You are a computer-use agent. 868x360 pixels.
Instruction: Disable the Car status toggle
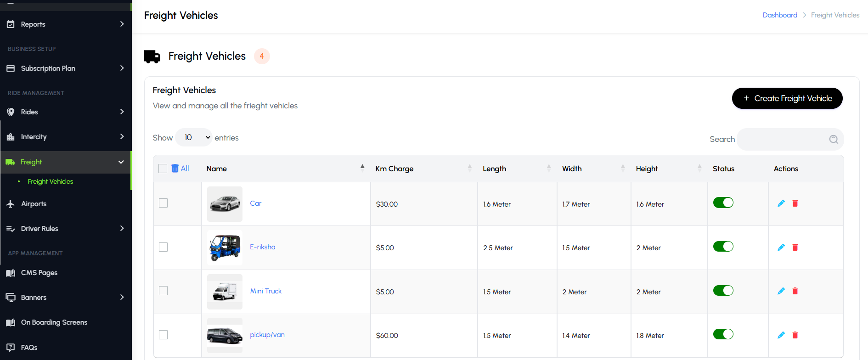[x=723, y=202]
